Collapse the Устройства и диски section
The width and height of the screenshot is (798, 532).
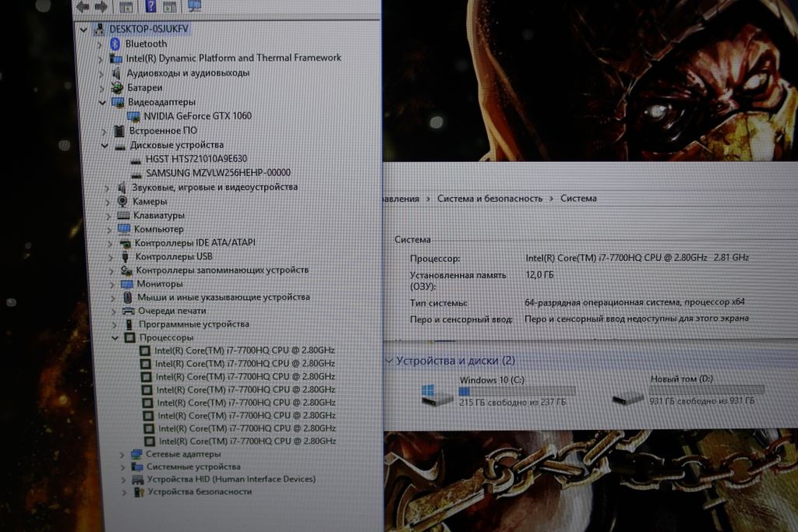click(389, 361)
